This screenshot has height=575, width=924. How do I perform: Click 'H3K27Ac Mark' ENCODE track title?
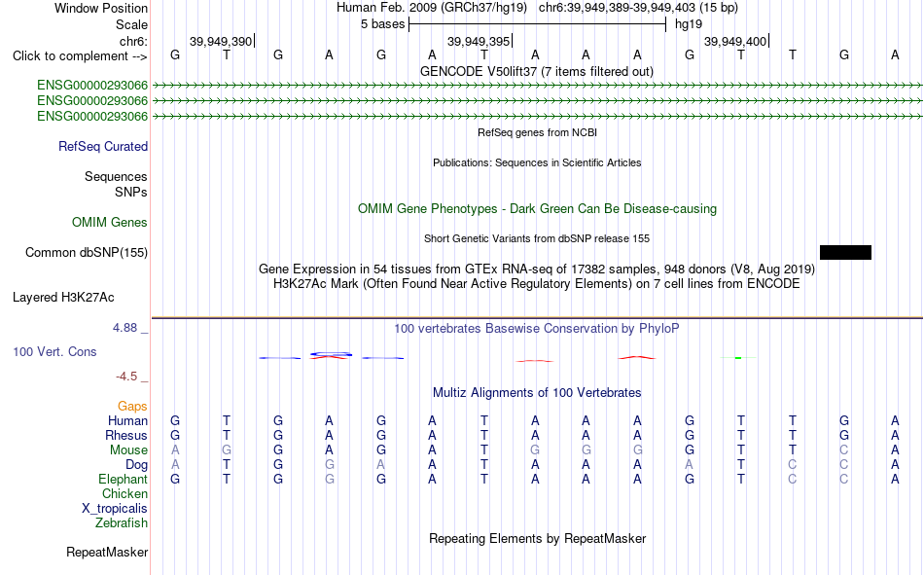tap(537, 284)
